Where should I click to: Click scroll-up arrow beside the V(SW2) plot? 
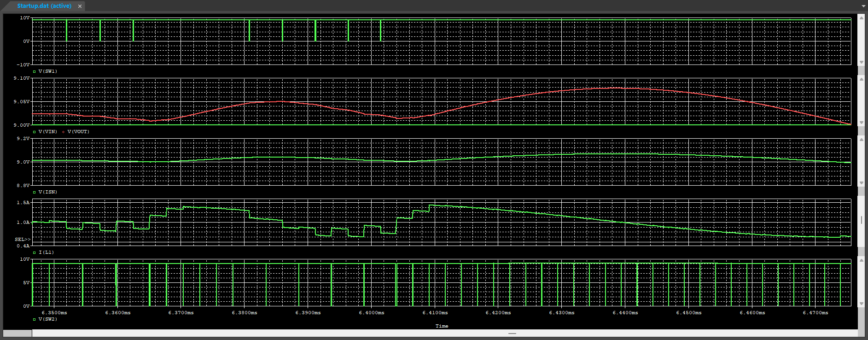[861, 260]
